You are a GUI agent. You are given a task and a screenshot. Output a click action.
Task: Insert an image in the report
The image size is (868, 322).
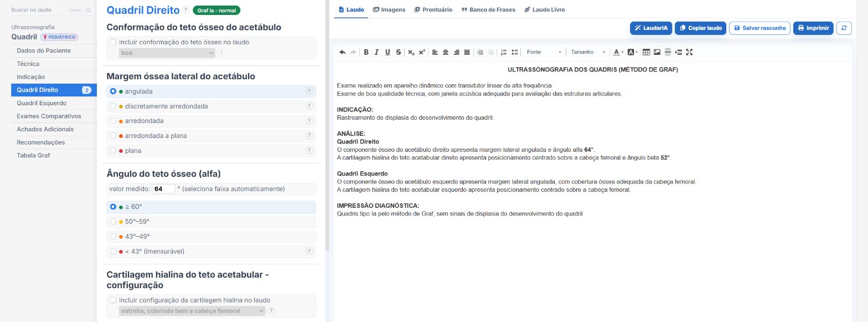click(x=657, y=52)
